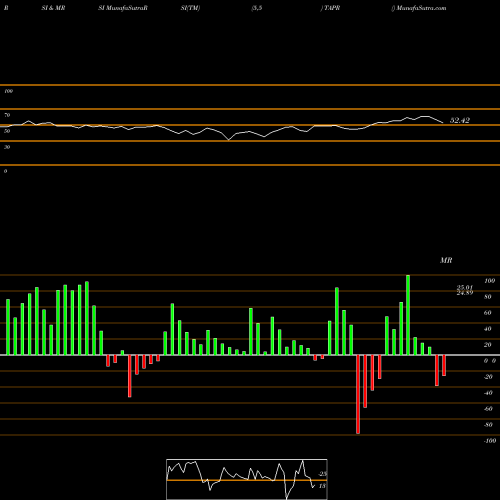Click the -100 label on MR axis
Screen dimensions: 500x500
click(x=490, y=441)
